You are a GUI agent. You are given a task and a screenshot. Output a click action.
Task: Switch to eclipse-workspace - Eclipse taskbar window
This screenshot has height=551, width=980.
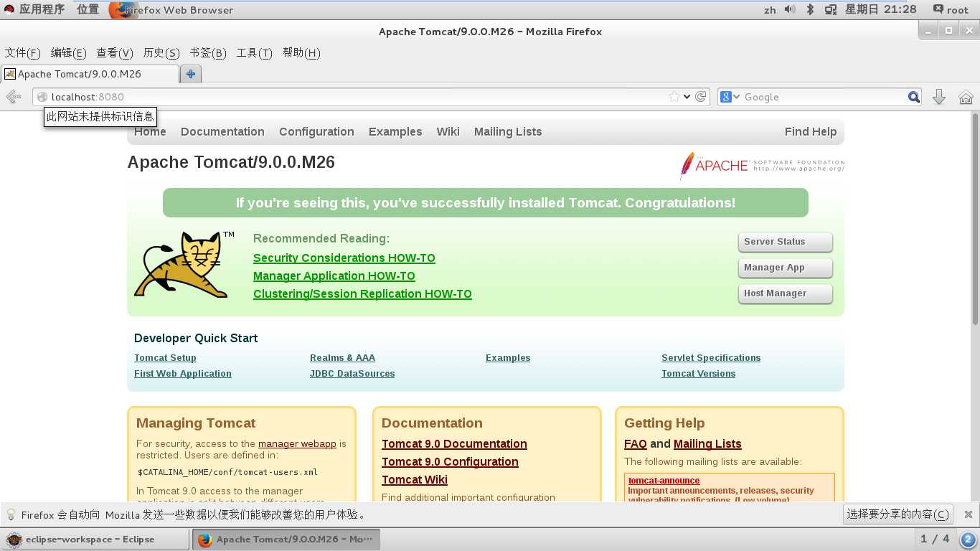click(94, 540)
